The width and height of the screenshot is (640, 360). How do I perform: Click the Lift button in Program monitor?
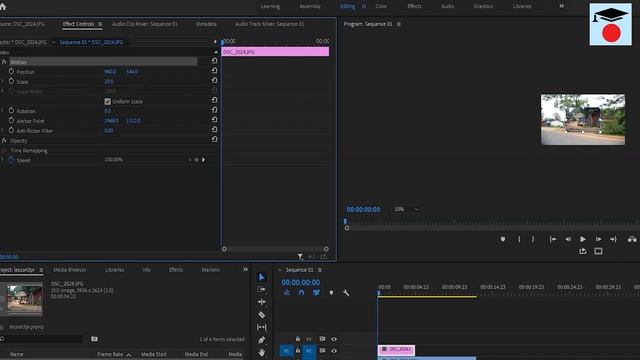632,239
